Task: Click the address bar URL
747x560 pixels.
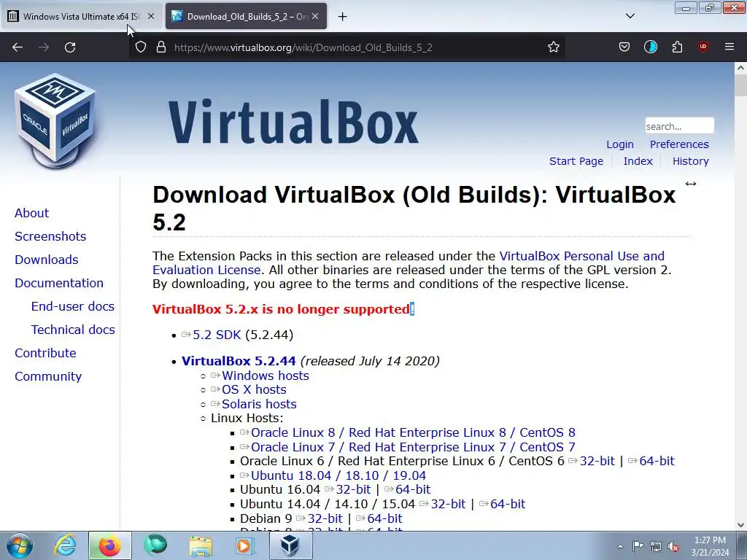Action: click(x=303, y=47)
